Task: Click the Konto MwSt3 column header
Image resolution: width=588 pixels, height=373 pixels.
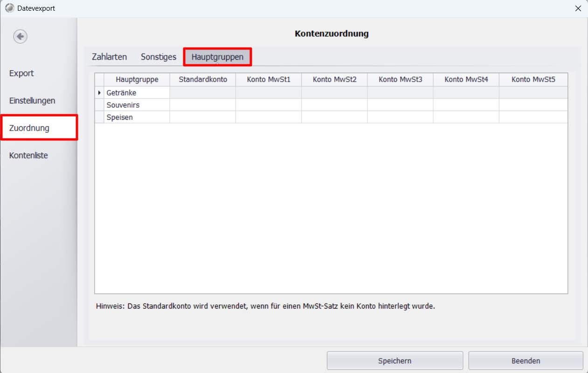Action: 400,80
